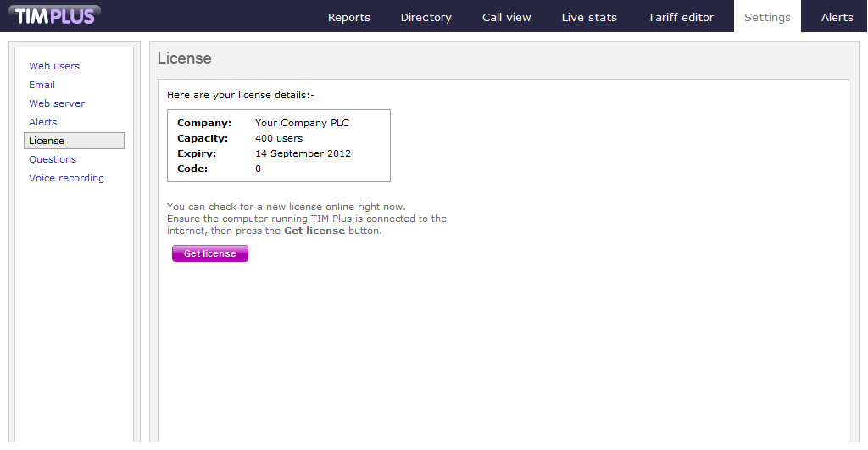Click the Code value '0'
The width and height of the screenshot is (868, 450).
pos(258,169)
